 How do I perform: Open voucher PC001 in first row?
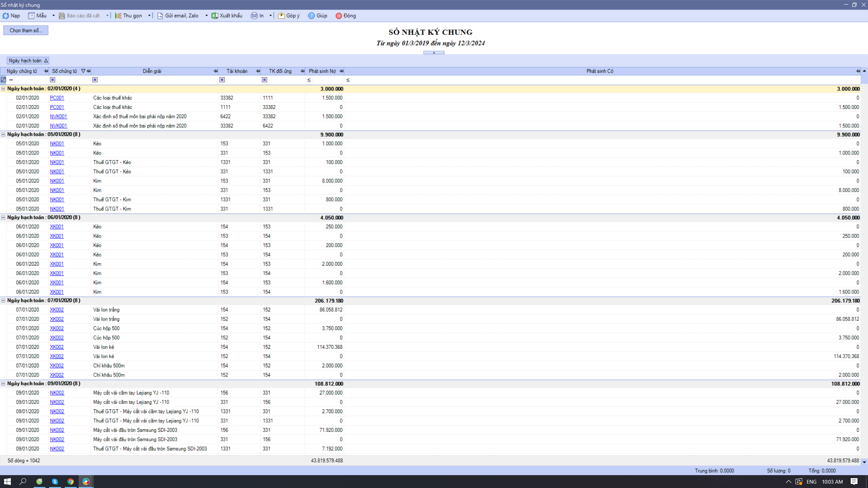[57, 98]
